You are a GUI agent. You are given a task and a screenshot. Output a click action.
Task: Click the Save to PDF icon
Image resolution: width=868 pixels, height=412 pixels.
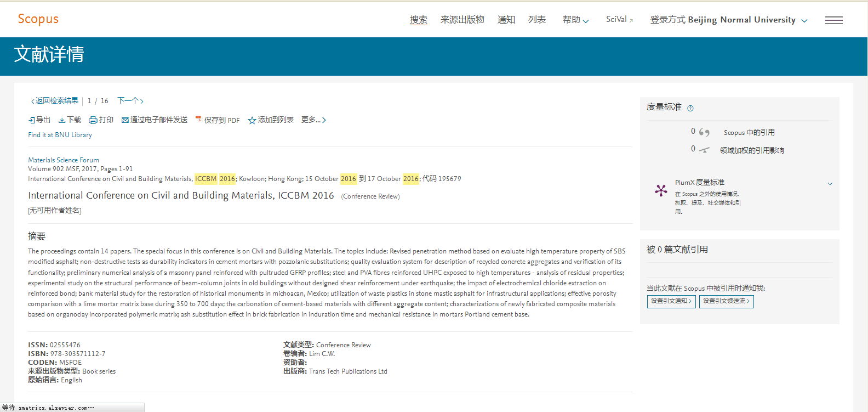coord(198,120)
